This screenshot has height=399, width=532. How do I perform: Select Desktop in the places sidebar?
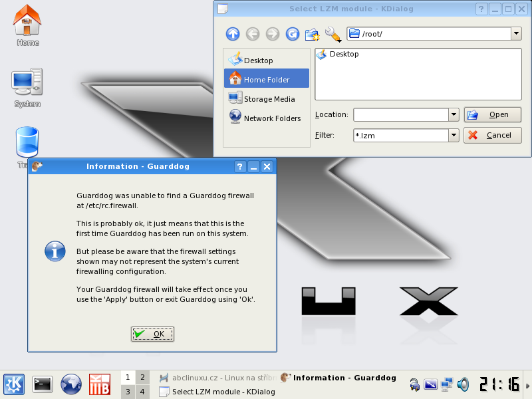click(267, 60)
